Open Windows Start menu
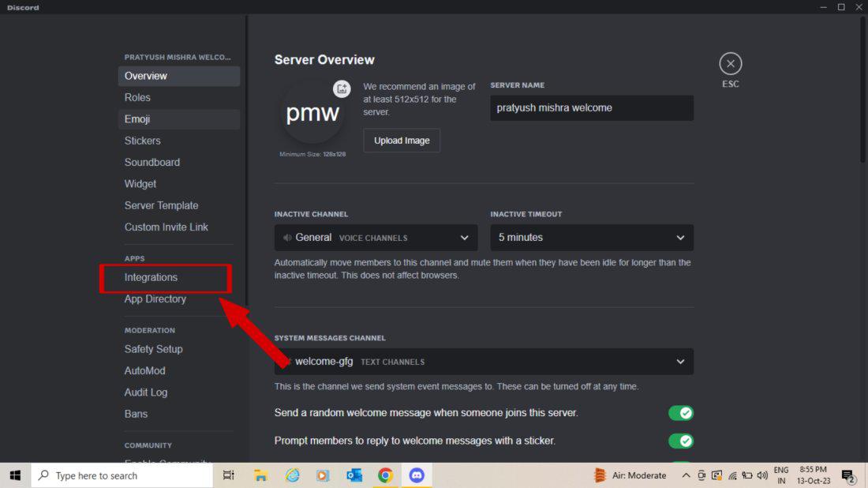Image resolution: width=868 pixels, height=488 pixels. [x=15, y=475]
